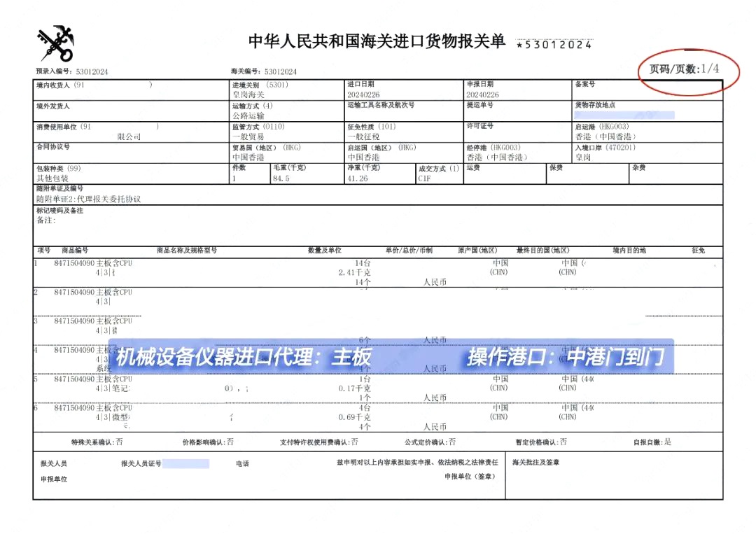Click the 许可证号 field label

(479, 126)
